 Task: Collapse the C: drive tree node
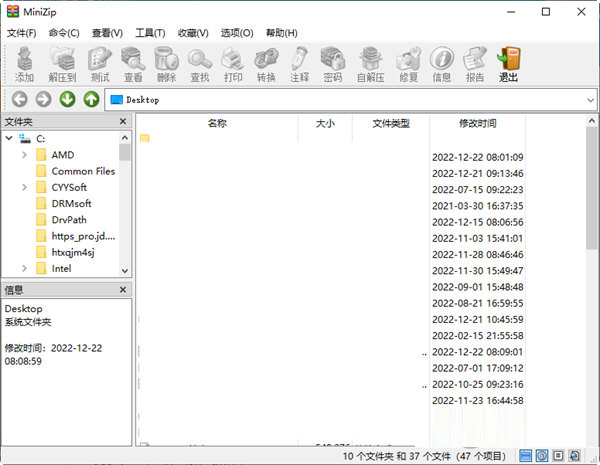click(9, 138)
